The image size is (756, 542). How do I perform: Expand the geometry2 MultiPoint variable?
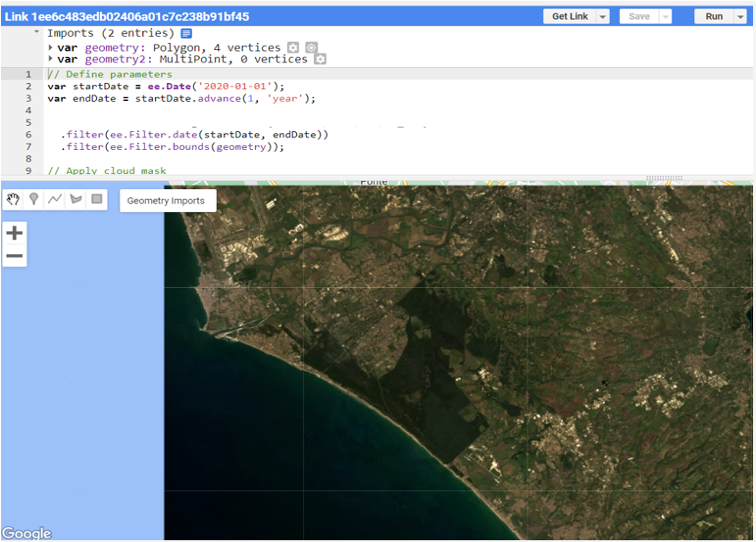(51, 59)
